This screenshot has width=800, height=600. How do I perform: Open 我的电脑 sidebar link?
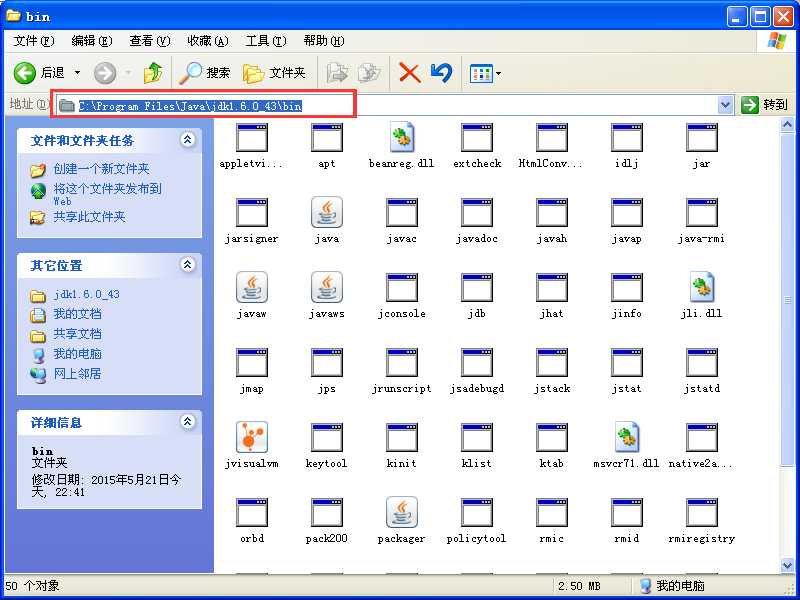78,354
